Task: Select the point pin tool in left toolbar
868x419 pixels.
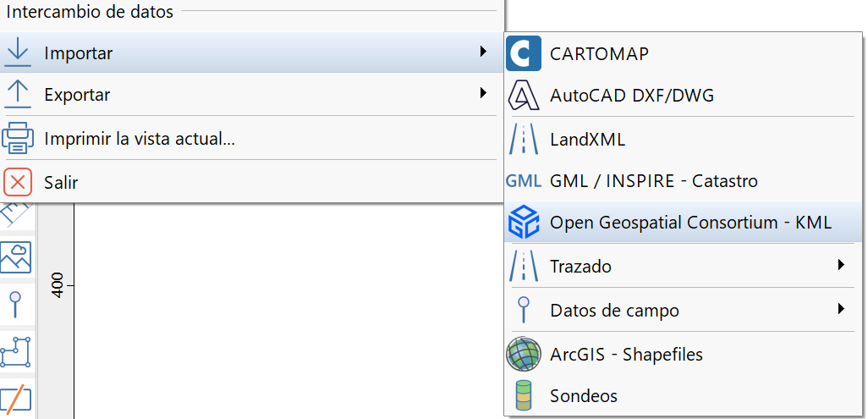Action: pos(15,305)
